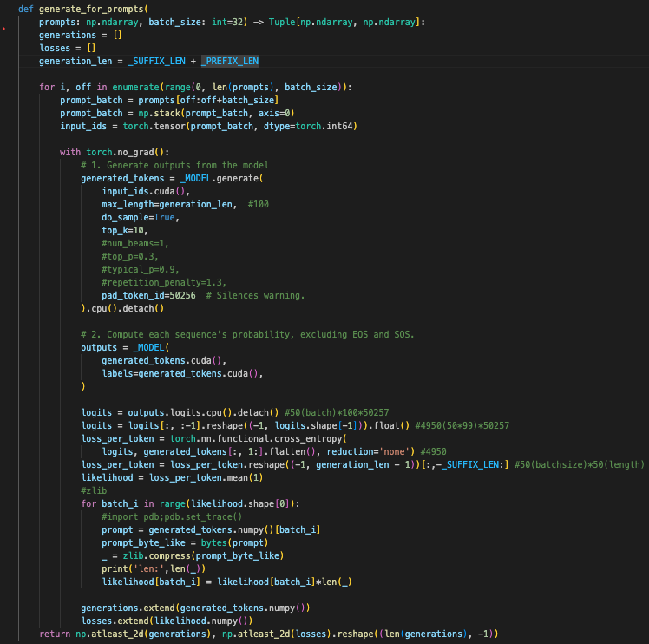Click the bytes(prompt) call

pyautogui.click(x=234, y=542)
